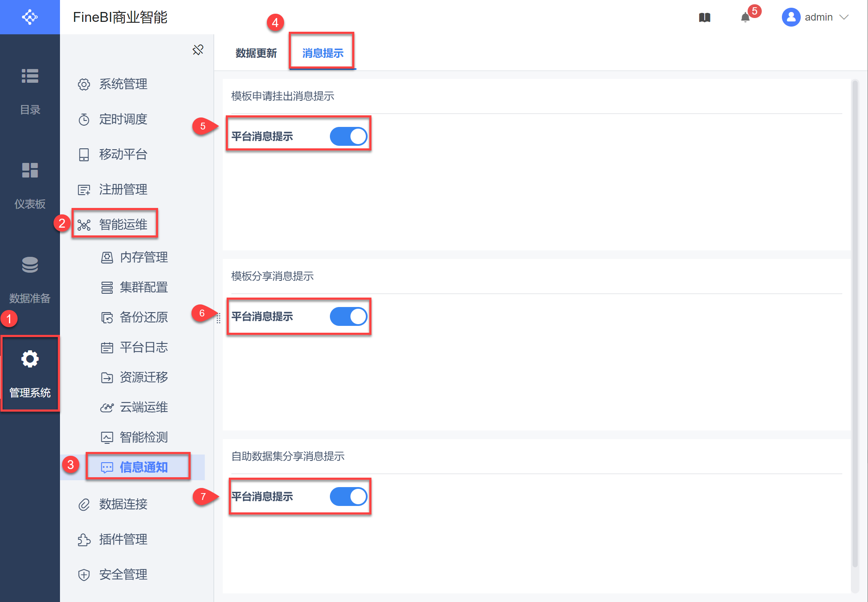
Task: Toggle 自助数据集分享 platform message switch
Action: 348,497
